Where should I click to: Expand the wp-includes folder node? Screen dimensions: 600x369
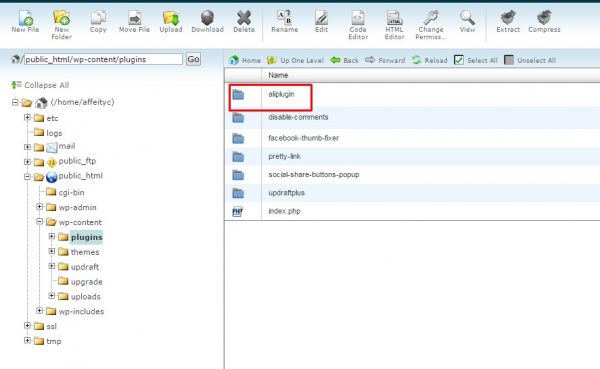pos(39,310)
